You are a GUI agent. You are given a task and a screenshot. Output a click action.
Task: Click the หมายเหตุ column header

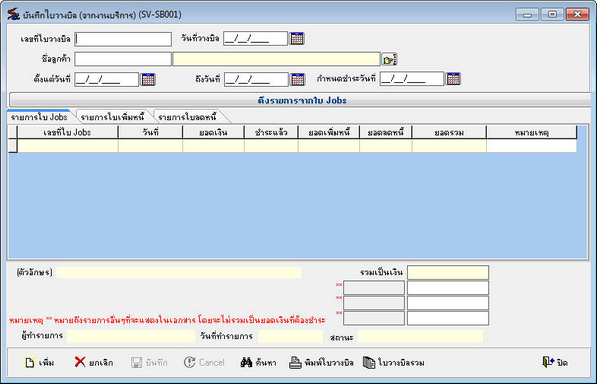532,132
